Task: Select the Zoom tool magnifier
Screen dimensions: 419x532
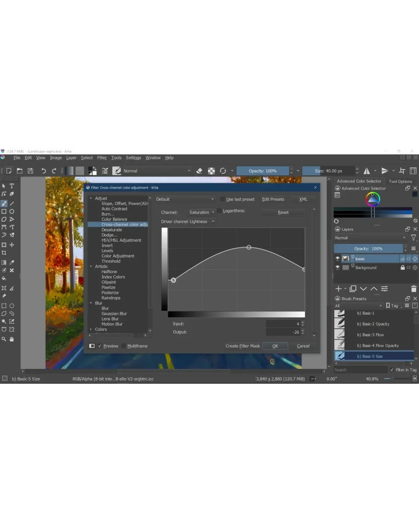Action: tap(4, 339)
